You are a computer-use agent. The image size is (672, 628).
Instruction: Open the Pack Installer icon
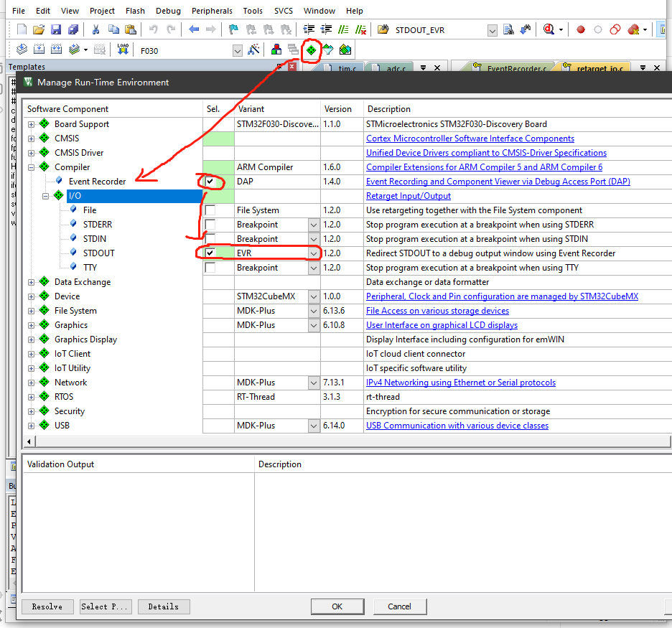[x=345, y=50]
